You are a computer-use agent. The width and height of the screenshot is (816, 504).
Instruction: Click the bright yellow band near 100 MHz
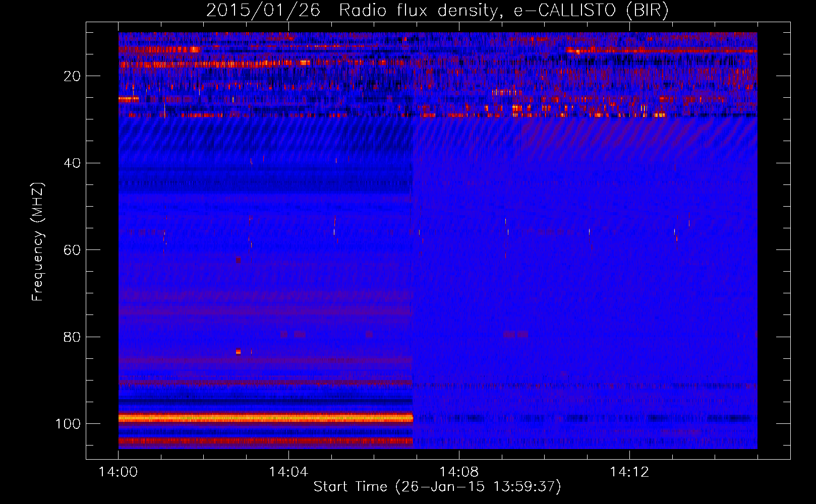(x=266, y=418)
